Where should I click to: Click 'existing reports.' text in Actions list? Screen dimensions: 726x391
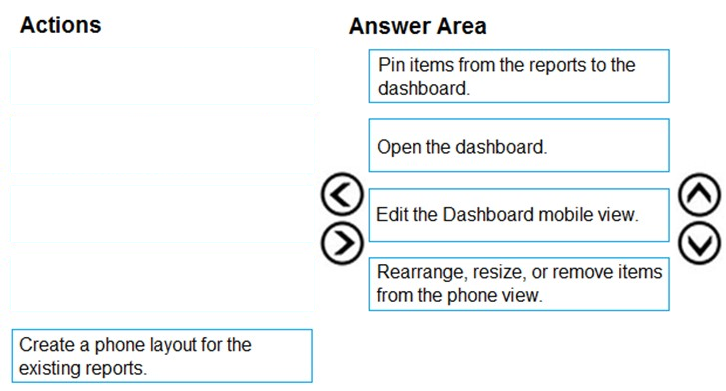83,368
